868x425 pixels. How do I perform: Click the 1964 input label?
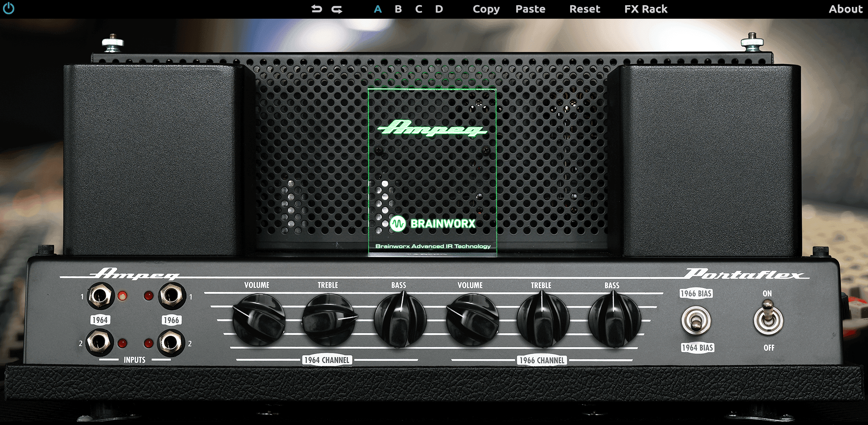[x=100, y=320]
